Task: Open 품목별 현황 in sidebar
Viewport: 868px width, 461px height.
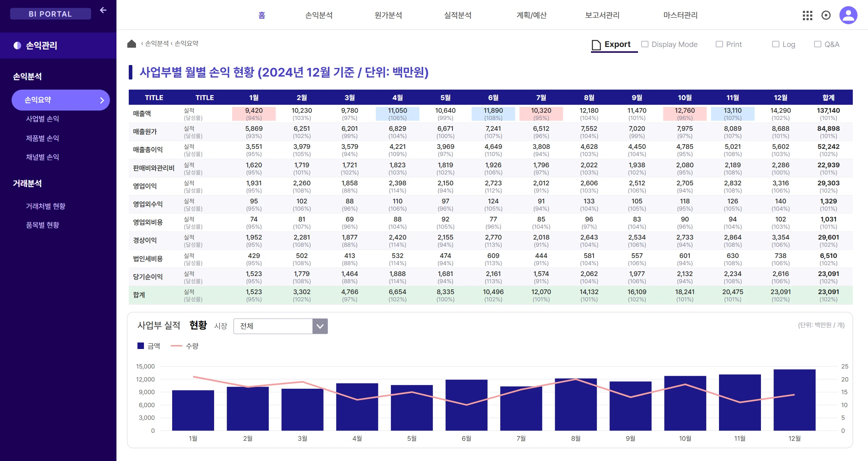Action: [x=42, y=225]
